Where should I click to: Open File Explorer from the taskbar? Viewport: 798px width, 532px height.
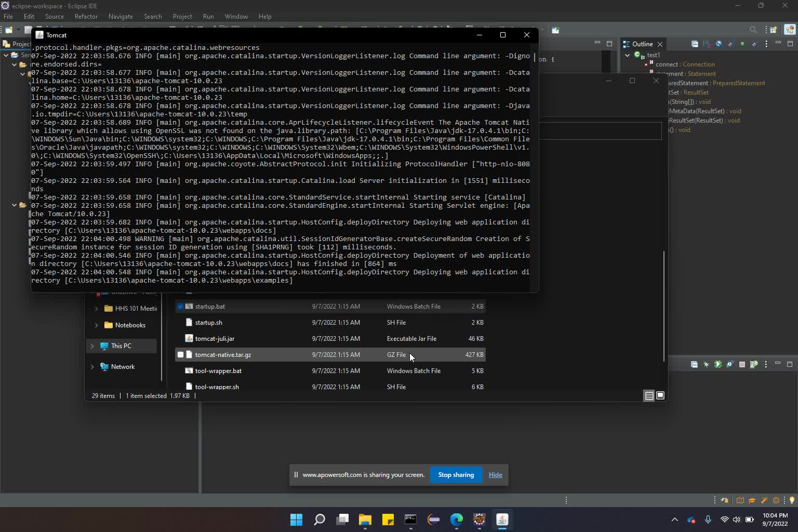(365, 520)
